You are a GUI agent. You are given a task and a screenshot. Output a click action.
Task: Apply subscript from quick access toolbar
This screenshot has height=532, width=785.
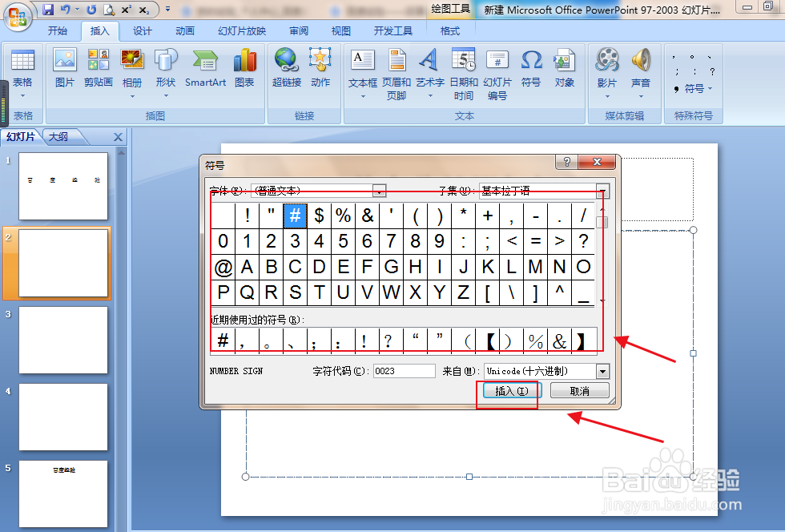(x=143, y=10)
